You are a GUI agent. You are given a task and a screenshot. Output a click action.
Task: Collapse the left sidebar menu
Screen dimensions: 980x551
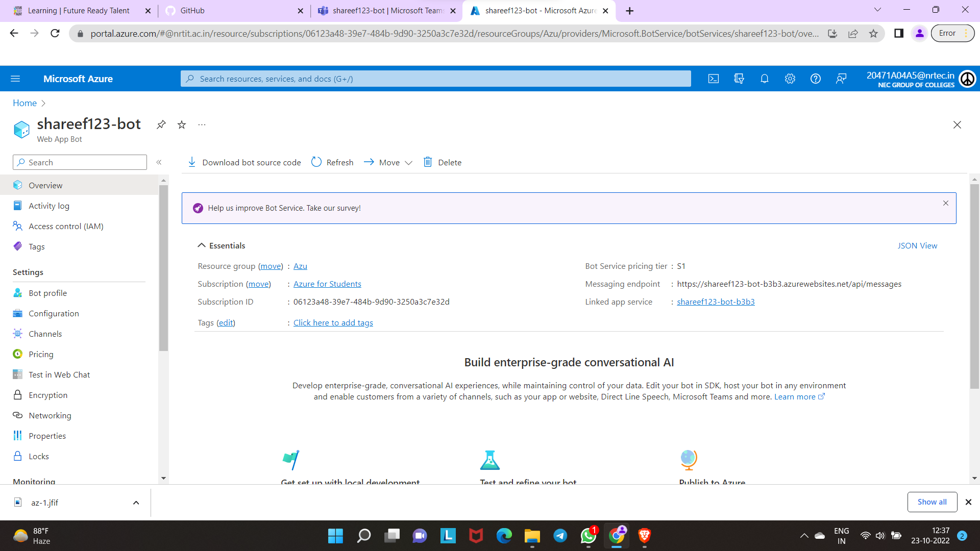[x=159, y=162]
